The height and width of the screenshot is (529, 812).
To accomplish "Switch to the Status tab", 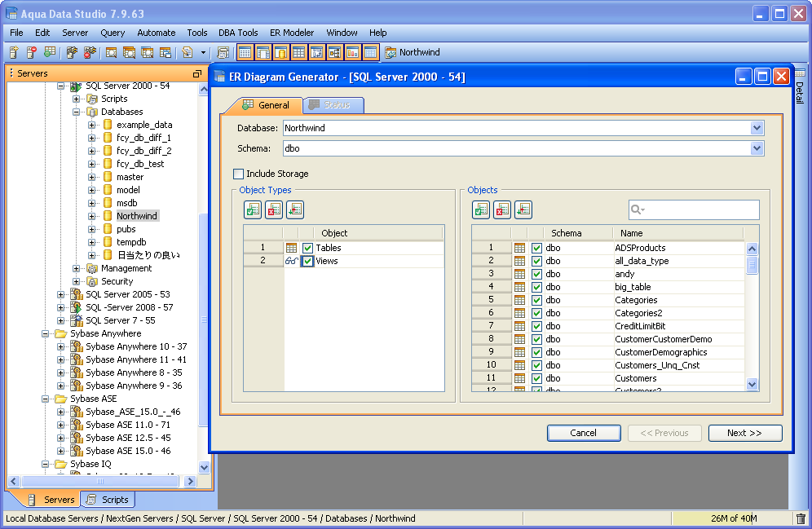I will pos(333,104).
